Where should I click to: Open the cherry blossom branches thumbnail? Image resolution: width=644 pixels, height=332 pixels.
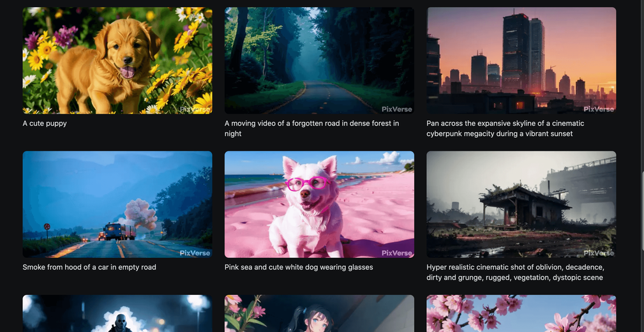coord(521,313)
